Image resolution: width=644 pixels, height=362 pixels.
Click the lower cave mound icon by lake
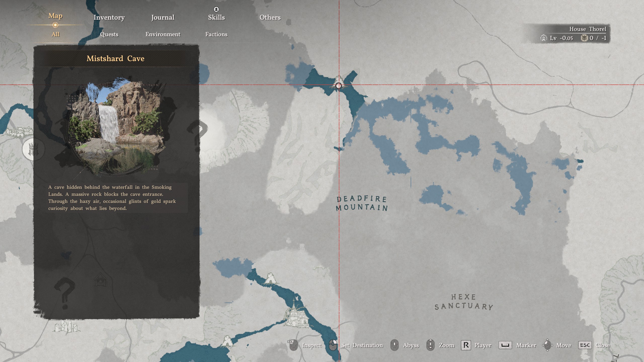click(227, 341)
